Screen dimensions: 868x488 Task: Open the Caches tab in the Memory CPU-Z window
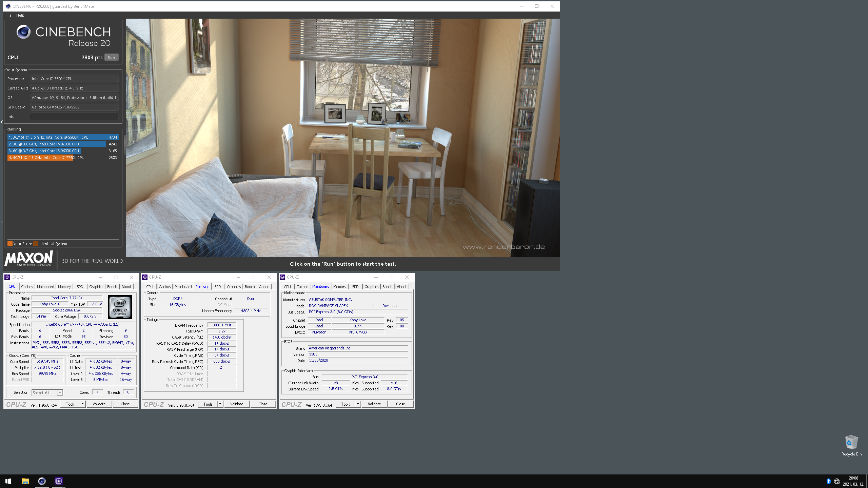click(x=165, y=287)
